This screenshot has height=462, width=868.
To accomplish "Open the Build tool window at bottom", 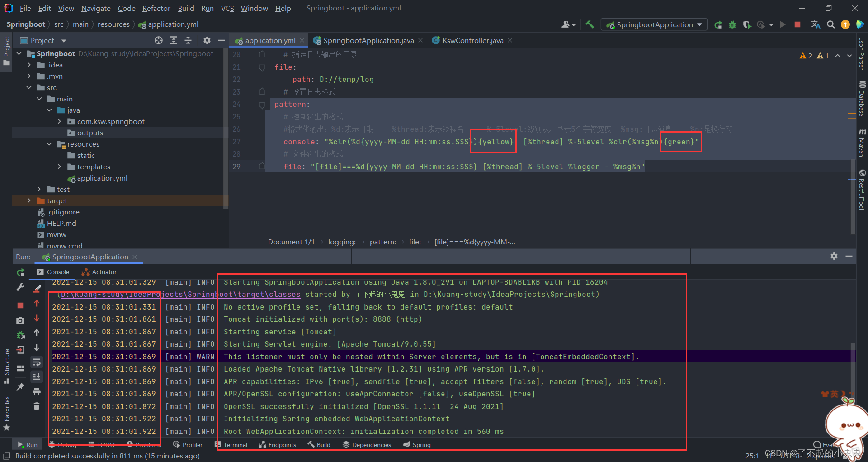I will (319, 445).
